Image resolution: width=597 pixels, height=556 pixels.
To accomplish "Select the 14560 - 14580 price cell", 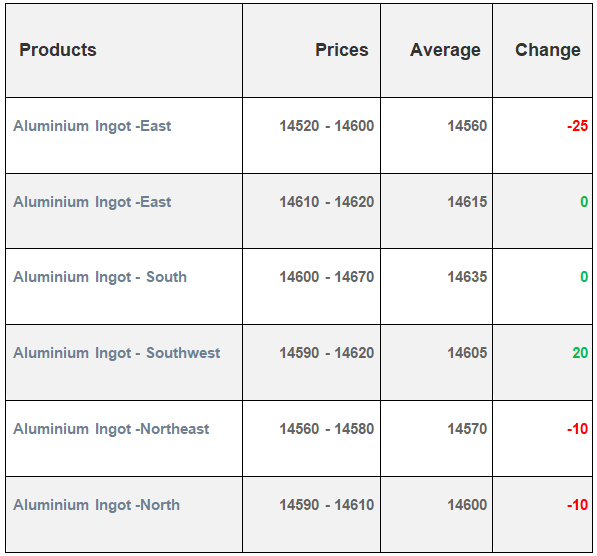I will (327, 429).
